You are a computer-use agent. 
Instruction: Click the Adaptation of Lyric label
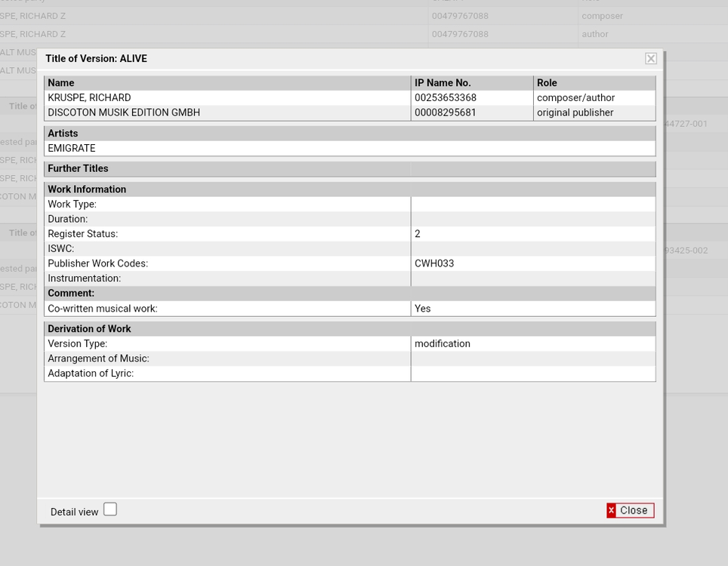click(91, 374)
